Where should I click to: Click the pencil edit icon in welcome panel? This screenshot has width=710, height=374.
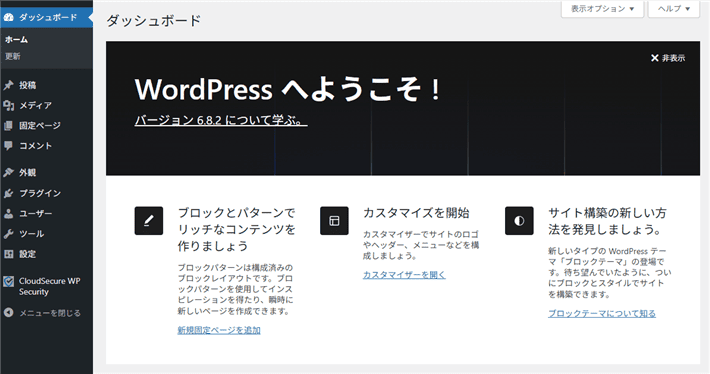click(x=149, y=221)
